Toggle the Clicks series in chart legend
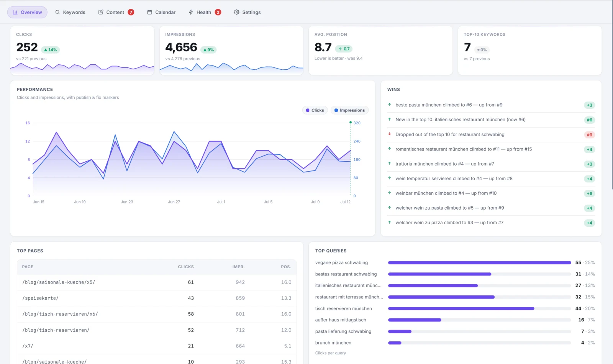613x364 pixels. click(315, 110)
